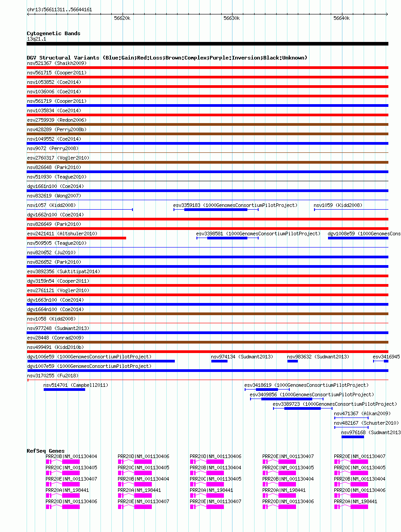The width and height of the screenshot is (401, 532).
Task: Click the esv3359183 variant label
Action: [235, 205]
